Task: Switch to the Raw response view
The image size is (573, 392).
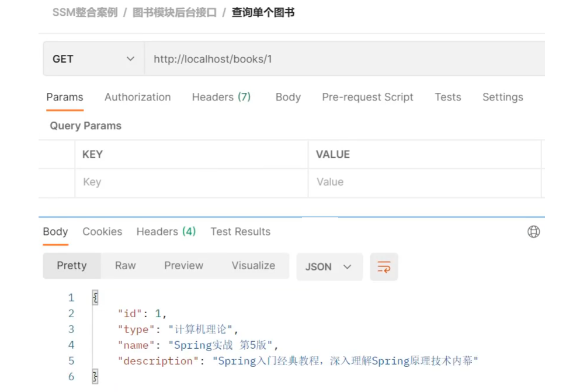Action: tap(126, 266)
